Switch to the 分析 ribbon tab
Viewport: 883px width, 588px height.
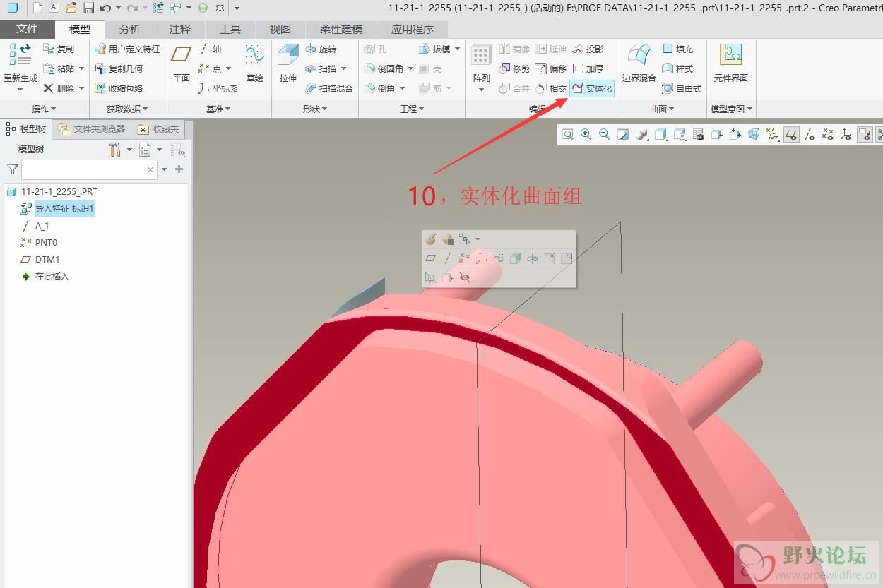(x=129, y=29)
